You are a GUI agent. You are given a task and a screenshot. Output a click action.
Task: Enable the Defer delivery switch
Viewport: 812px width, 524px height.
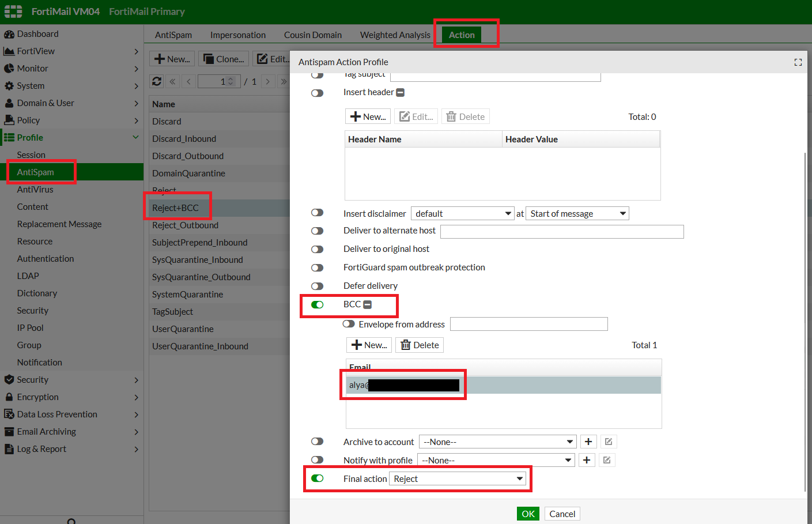318,286
